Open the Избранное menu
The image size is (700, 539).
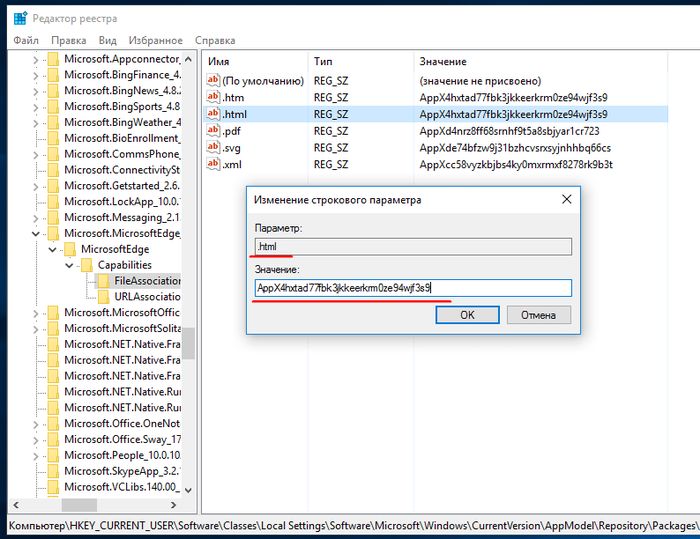click(x=155, y=40)
